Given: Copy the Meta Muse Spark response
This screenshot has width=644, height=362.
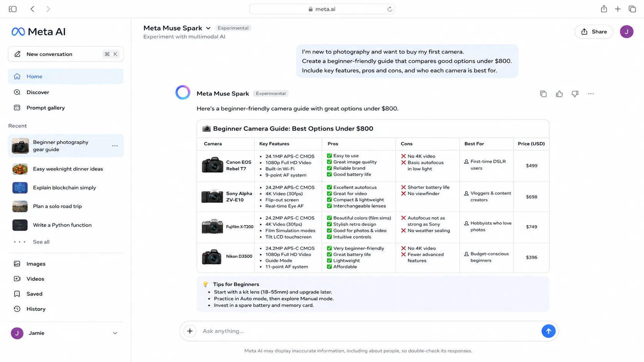Looking at the screenshot, I should pos(543,94).
